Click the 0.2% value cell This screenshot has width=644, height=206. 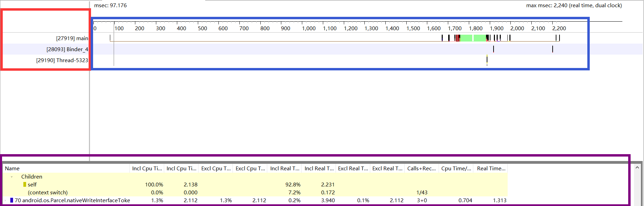pos(294,201)
